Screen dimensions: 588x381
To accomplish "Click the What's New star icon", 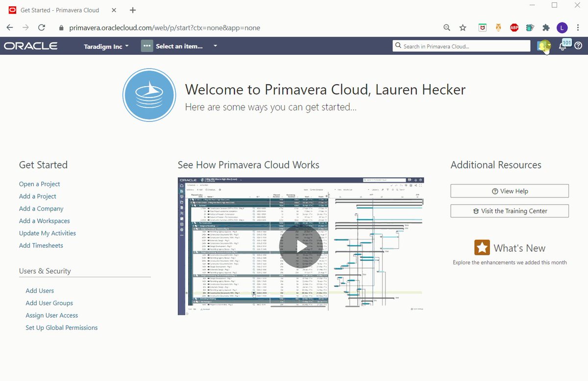I will pyautogui.click(x=482, y=247).
